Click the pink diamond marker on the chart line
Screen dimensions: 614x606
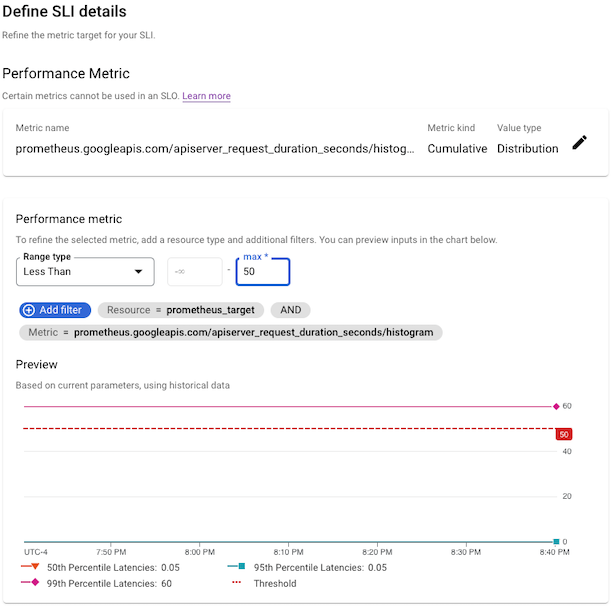click(x=556, y=407)
